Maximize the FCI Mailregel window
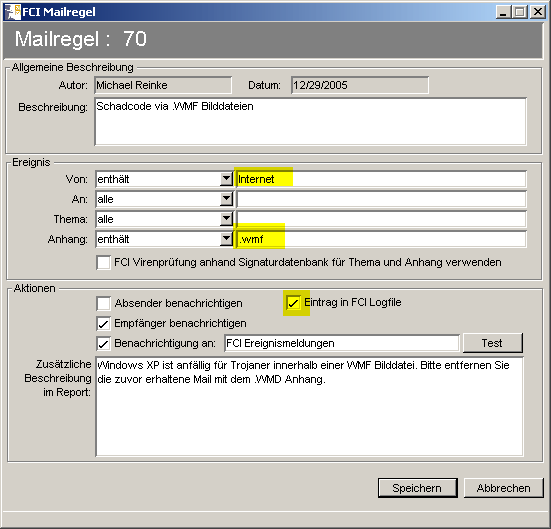551x529 pixels. click(520, 12)
